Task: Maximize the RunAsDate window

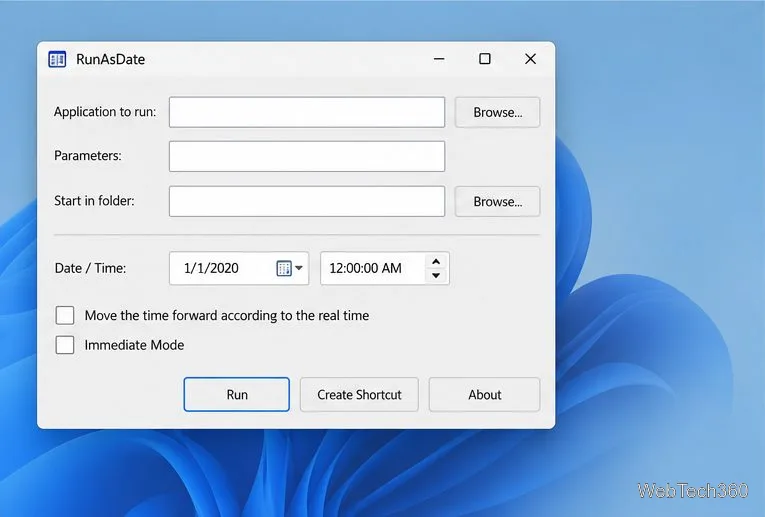Action: pyautogui.click(x=484, y=59)
